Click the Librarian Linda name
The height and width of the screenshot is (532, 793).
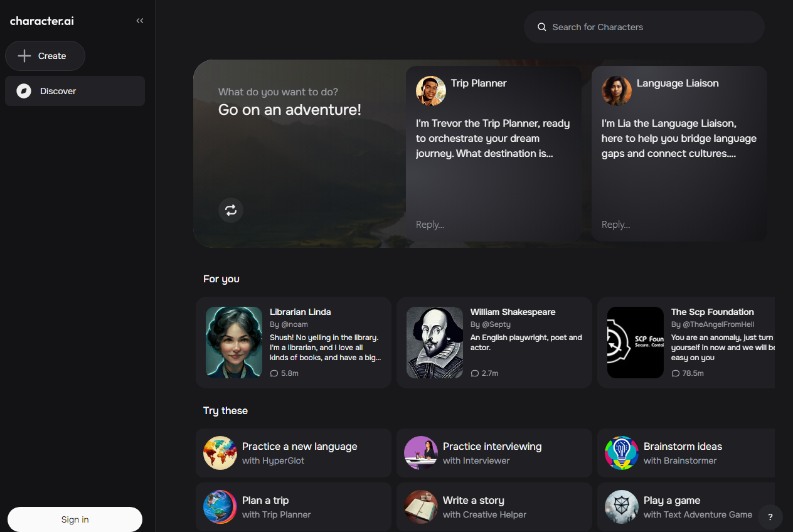(301, 312)
